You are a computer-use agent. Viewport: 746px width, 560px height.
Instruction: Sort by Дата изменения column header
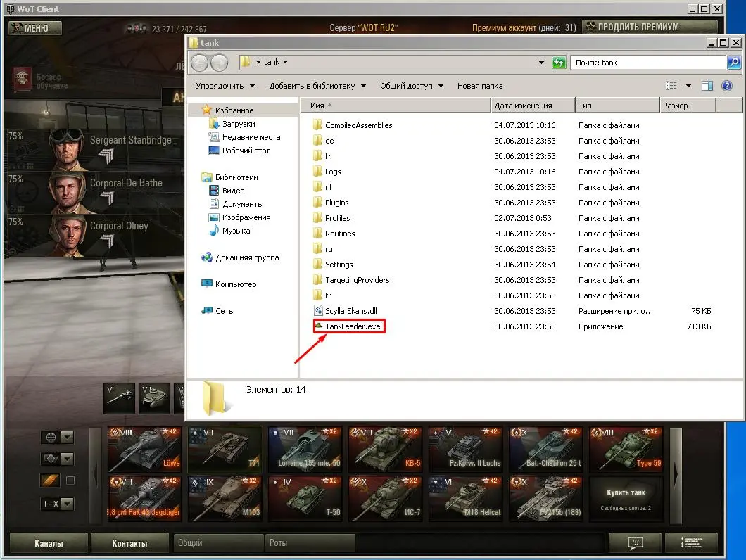coord(532,105)
